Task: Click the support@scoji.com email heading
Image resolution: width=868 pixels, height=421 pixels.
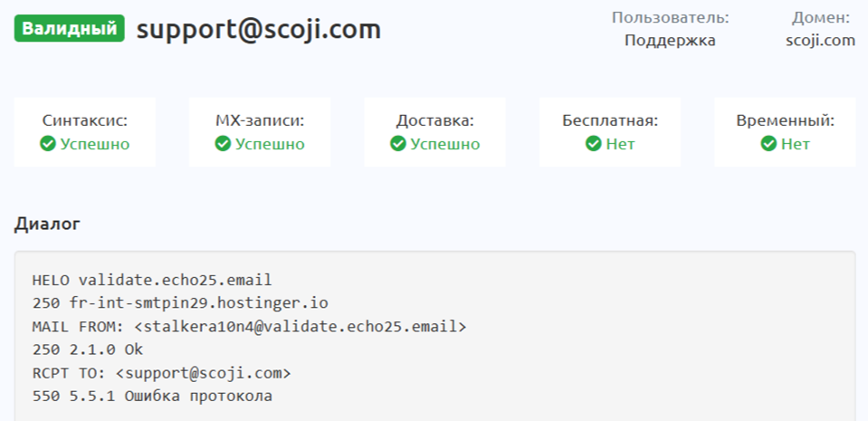Action: pyautogui.click(x=258, y=29)
